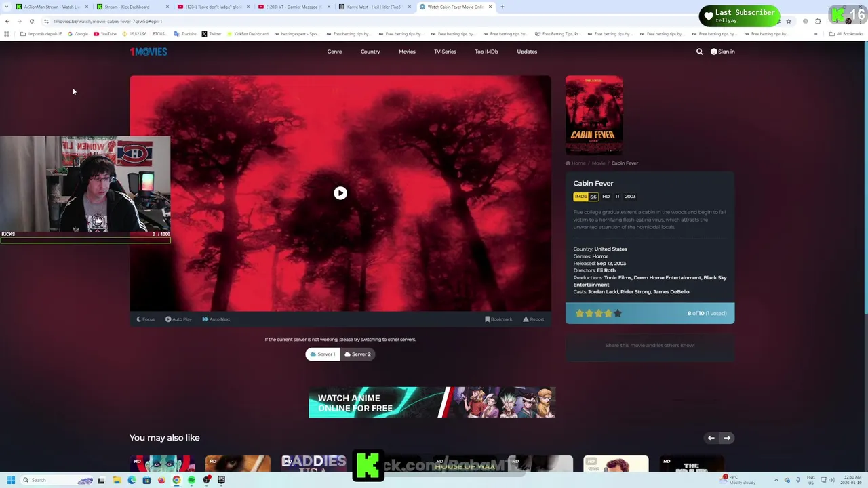The height and width of the screenshot is (488, 868).
Task: Click the Sign in link
Action: tap(723, 52)
